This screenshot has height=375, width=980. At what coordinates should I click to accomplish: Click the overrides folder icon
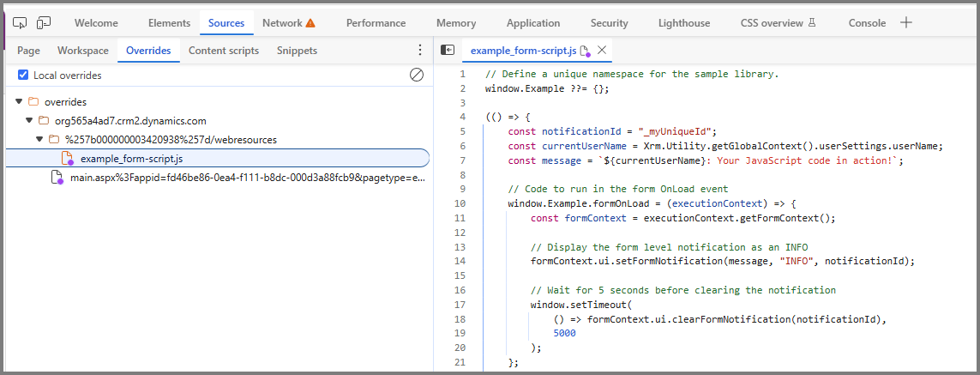coord(33,101)
